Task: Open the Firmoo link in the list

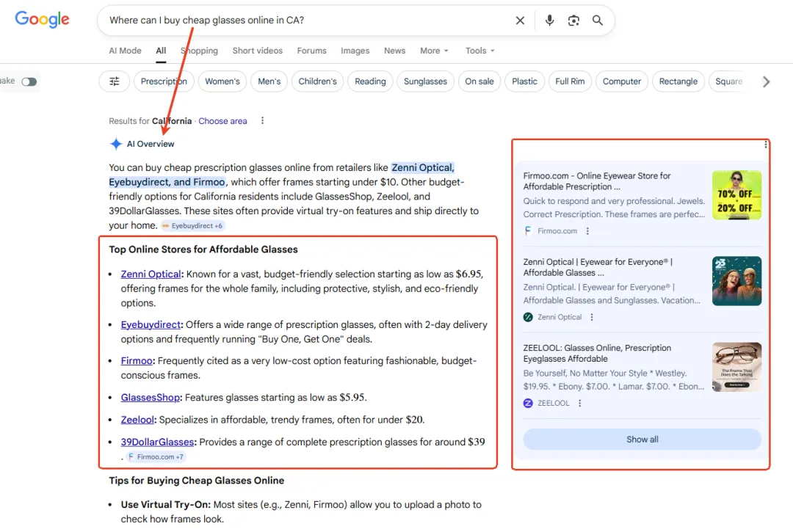Action: (x=137, y=361)
